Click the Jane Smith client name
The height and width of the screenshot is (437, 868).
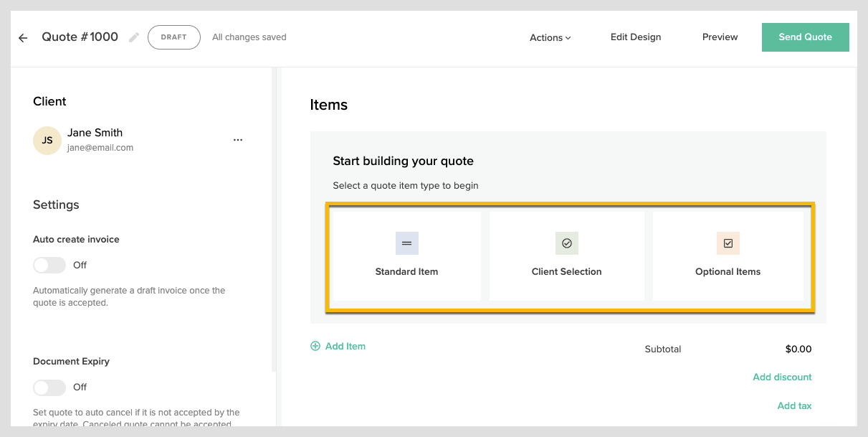coord(95,133)
